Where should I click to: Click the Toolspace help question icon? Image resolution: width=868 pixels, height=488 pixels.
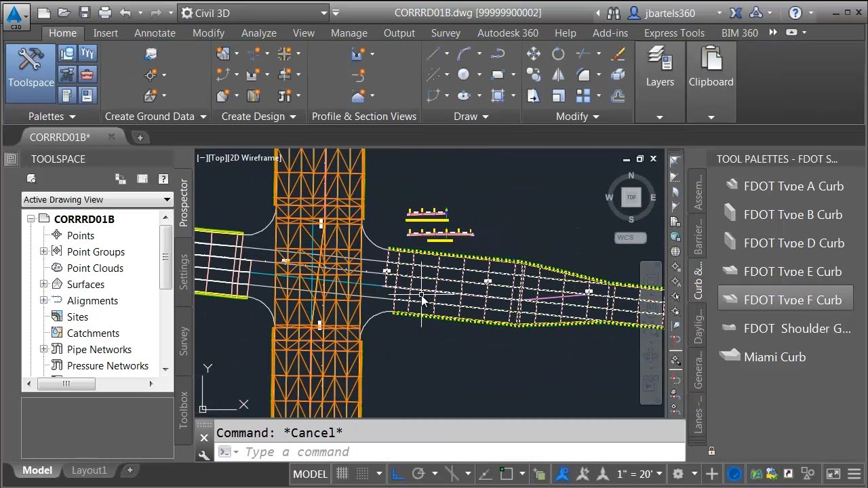pyautogui.click(x=163, y=179)
